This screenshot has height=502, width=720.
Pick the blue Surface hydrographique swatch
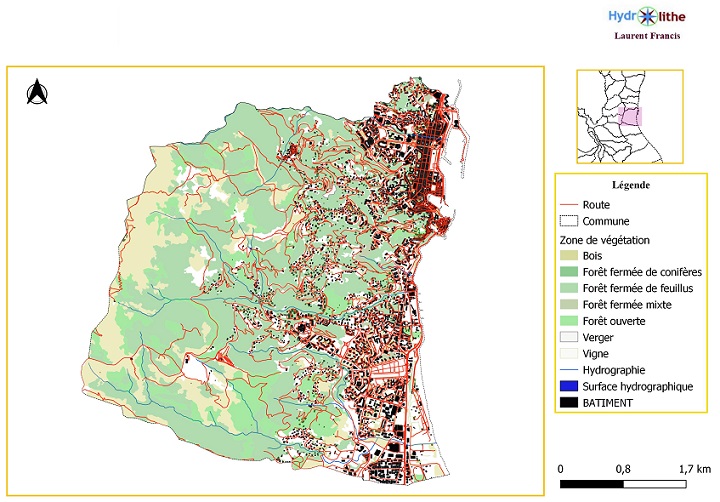[569, 386]
